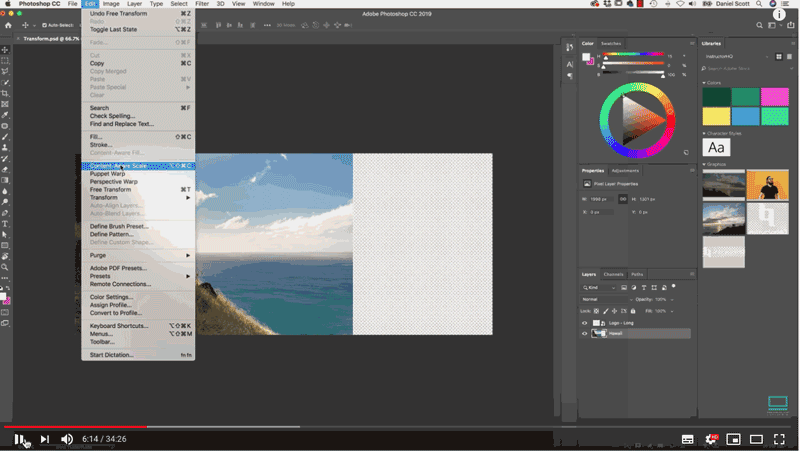This screenshot has width=800, height=451.
Task: Select the Hand tool
Action: [x=5, y=256]
